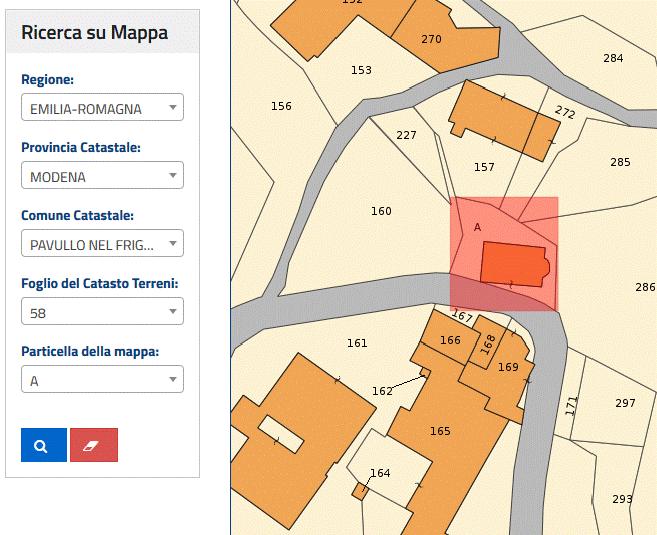Click parcel 285 on the map

620,162
